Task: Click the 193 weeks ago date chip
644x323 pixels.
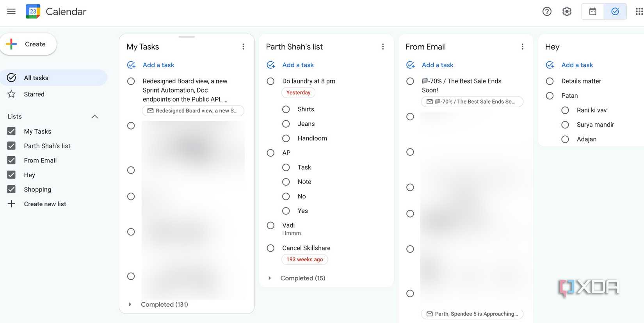Action: tap(305, 259)
